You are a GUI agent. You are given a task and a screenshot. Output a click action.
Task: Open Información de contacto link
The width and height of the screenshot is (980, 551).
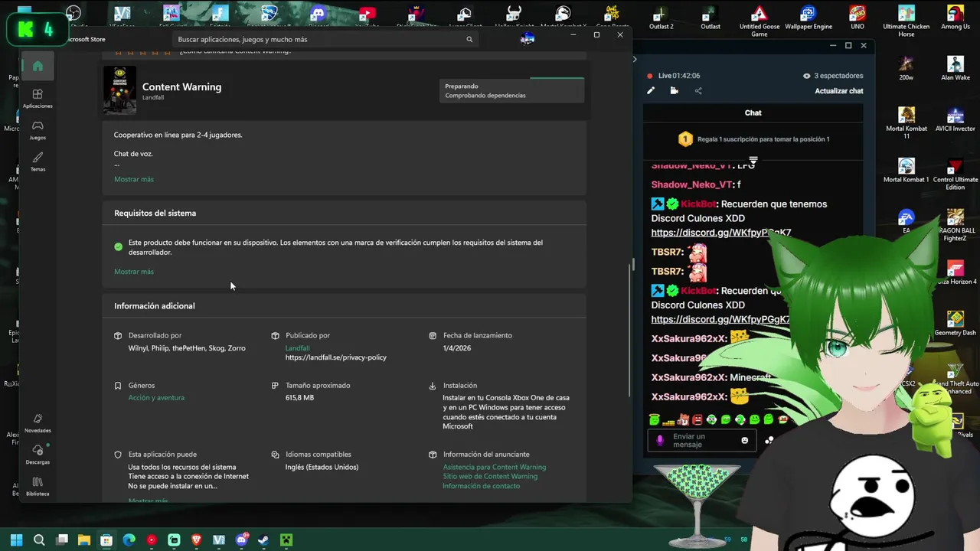pyautogui.click(x=481, y=486)
